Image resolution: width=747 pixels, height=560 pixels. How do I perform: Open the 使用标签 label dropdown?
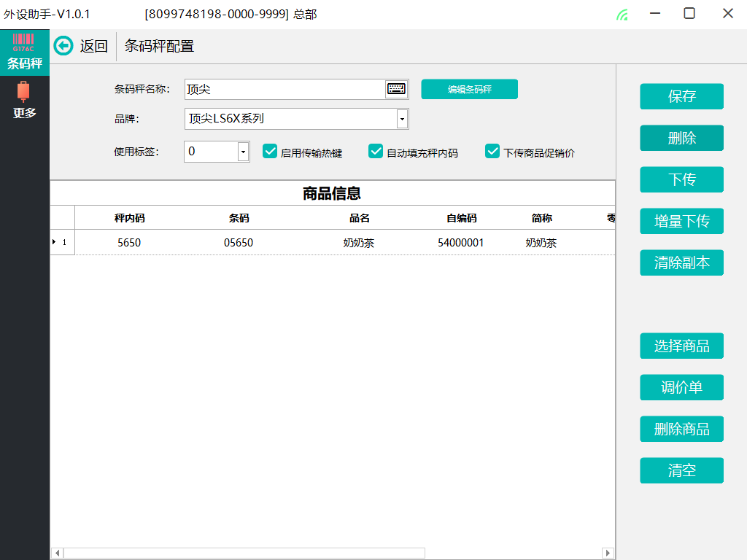click(244, 152)
